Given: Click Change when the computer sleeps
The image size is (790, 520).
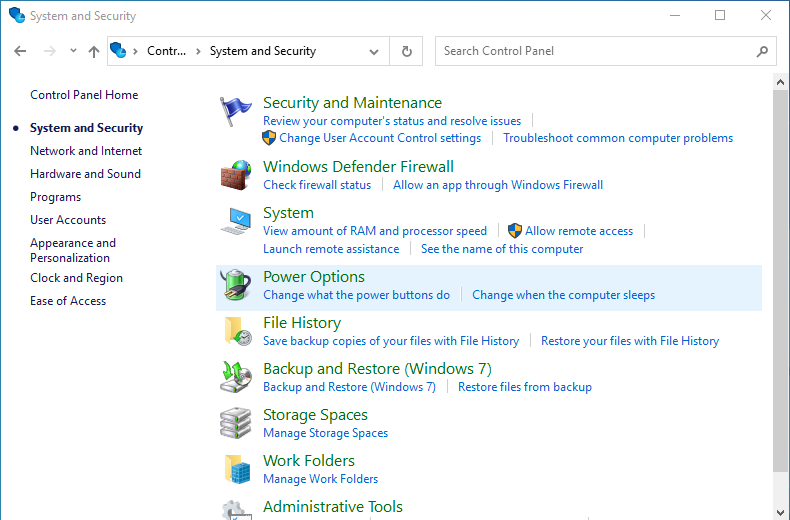Looking at the screenshot, I should click(563, 295).
